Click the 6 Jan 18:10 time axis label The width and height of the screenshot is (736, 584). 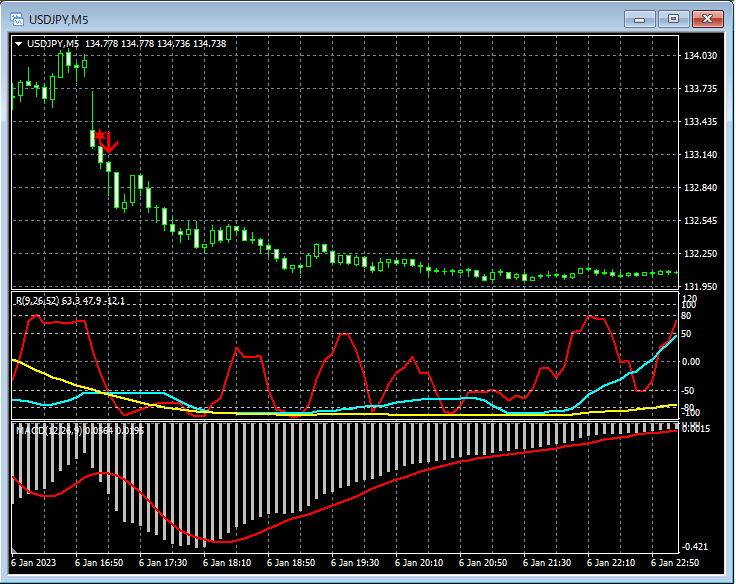point(227,562)
